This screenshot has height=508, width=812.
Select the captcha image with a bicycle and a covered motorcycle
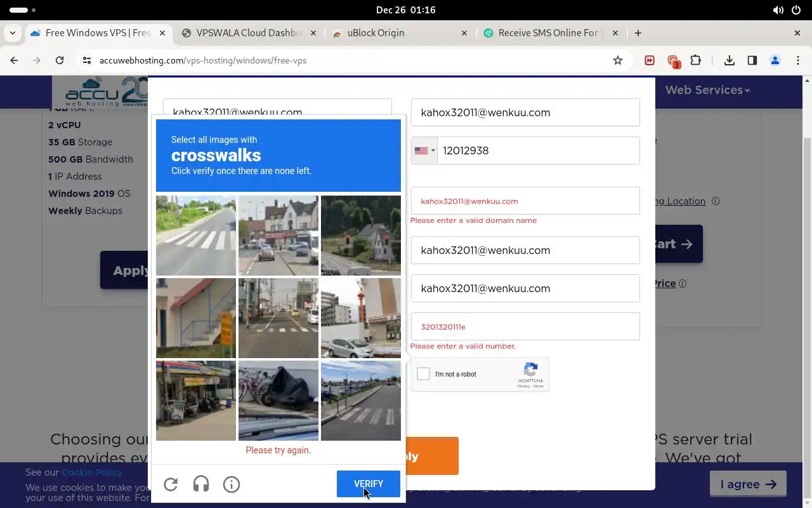coord(278,401)
